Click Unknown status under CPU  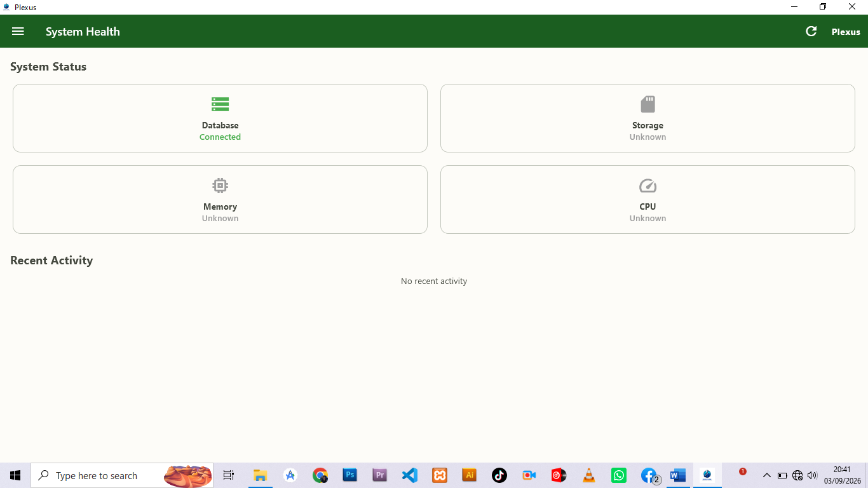click(x=648, y=218)
